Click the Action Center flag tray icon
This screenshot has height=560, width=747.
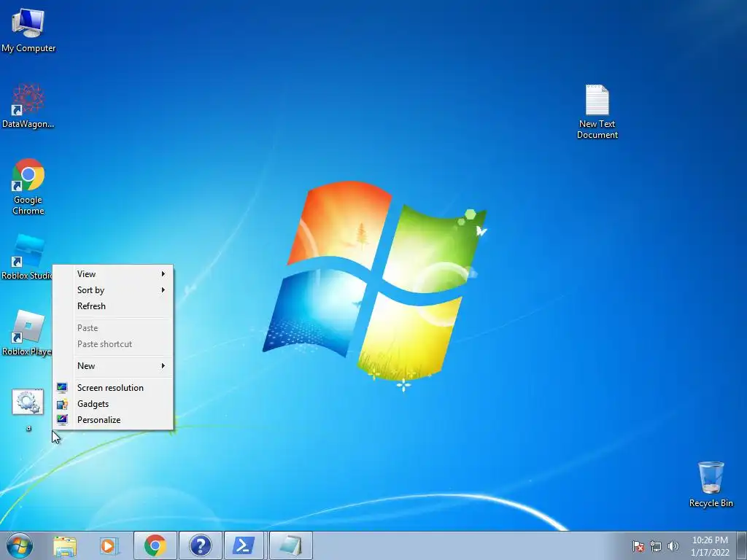638,546
